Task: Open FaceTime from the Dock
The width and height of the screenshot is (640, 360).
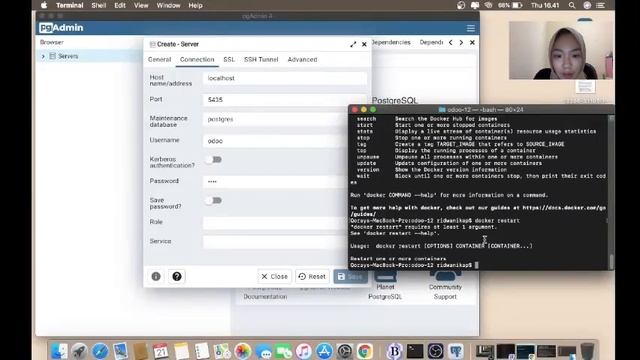Action: coord(283,351)
